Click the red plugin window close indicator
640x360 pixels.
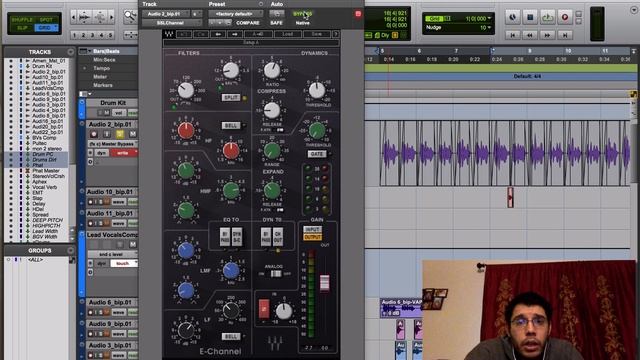point(358,14)
